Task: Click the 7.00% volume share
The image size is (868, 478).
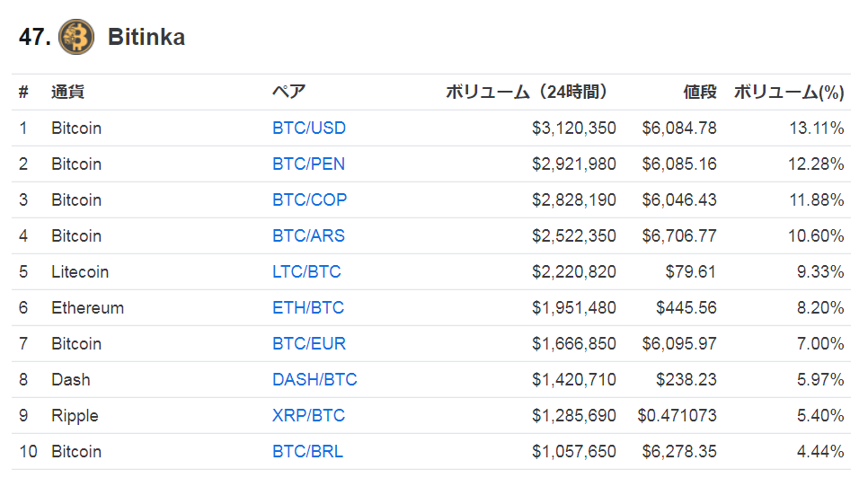Action: (x=820, y=343)
